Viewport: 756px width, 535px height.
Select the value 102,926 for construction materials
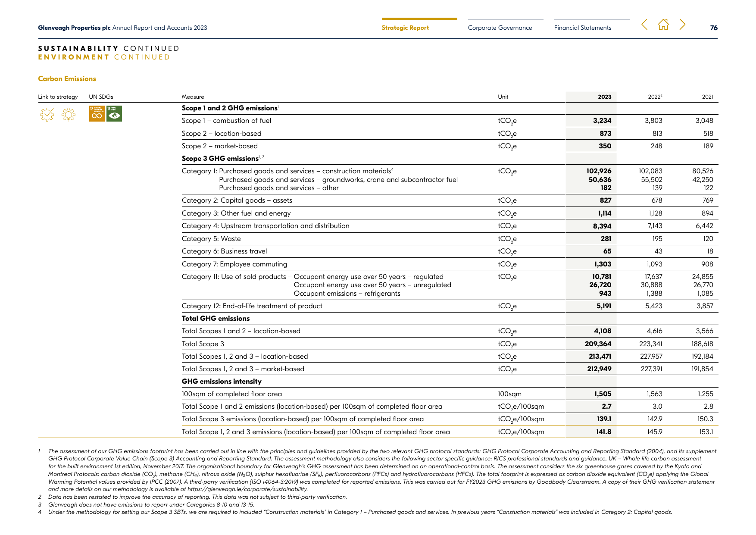pos(599,171)
